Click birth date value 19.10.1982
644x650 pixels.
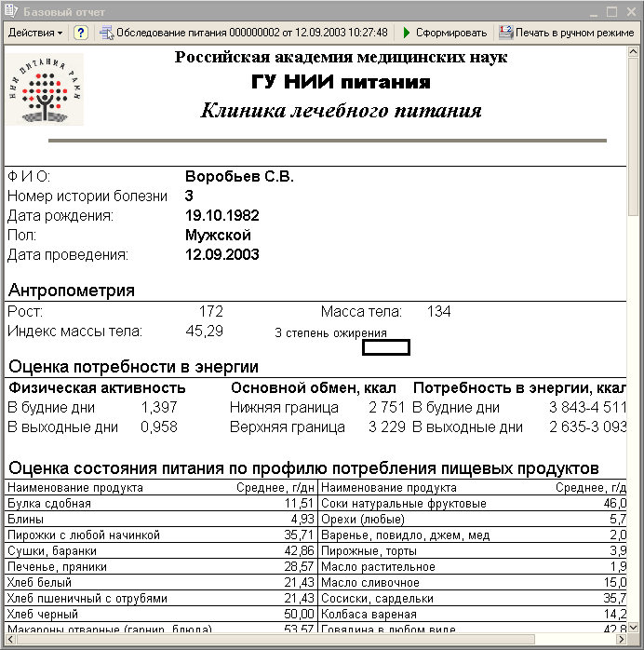tap(222, 215)
